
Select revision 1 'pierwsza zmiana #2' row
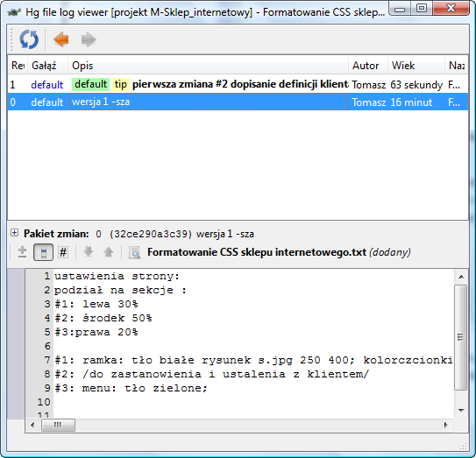point(238,84)
